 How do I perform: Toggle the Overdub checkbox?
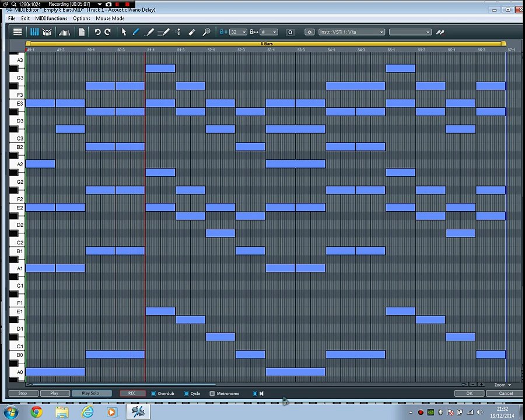tap(153, 394)
